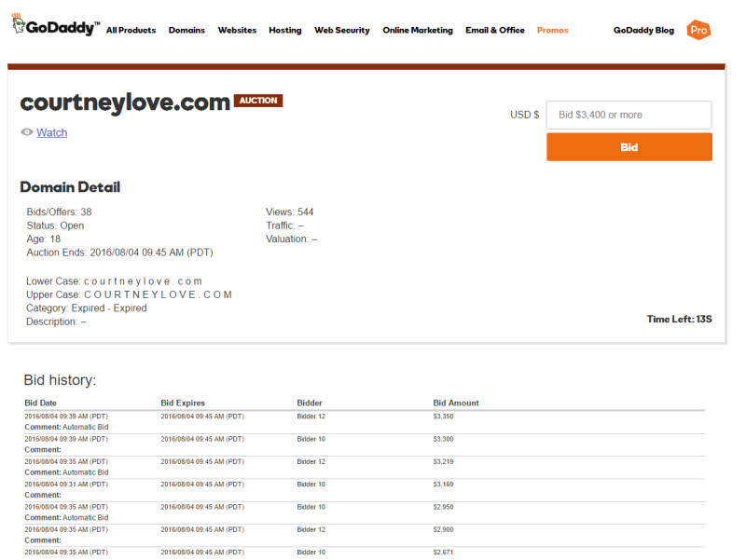746x560 pixels.
Task: Click Bidder 10 in the $3,300 row
Action: pyautogui.click(x=311, y=439)
